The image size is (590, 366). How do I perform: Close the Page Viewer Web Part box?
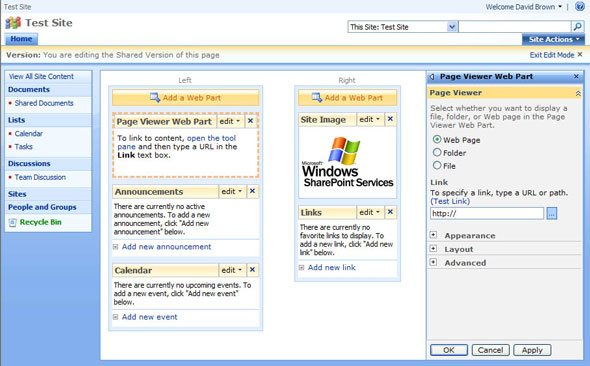tap(250, 121)
